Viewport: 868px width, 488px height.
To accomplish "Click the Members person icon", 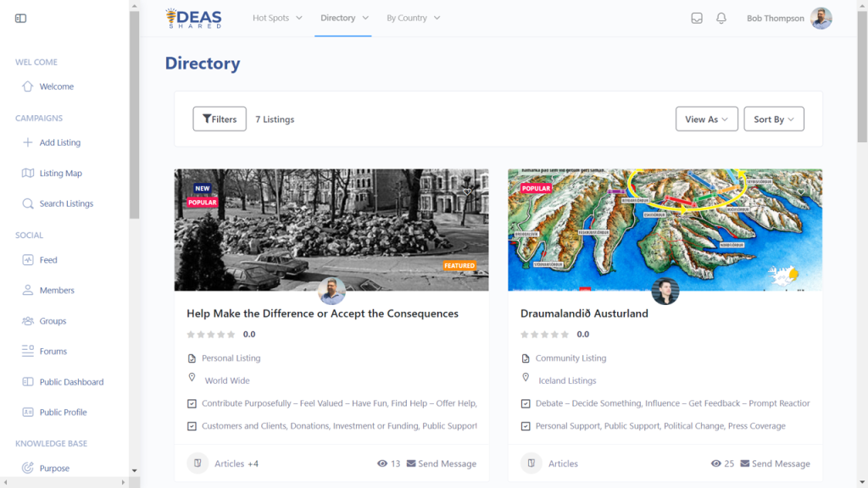I will [x=28, y=290].
